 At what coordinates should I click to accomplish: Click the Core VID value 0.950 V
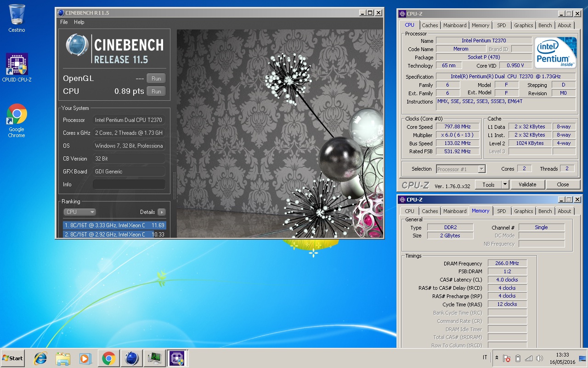point(515,65)
